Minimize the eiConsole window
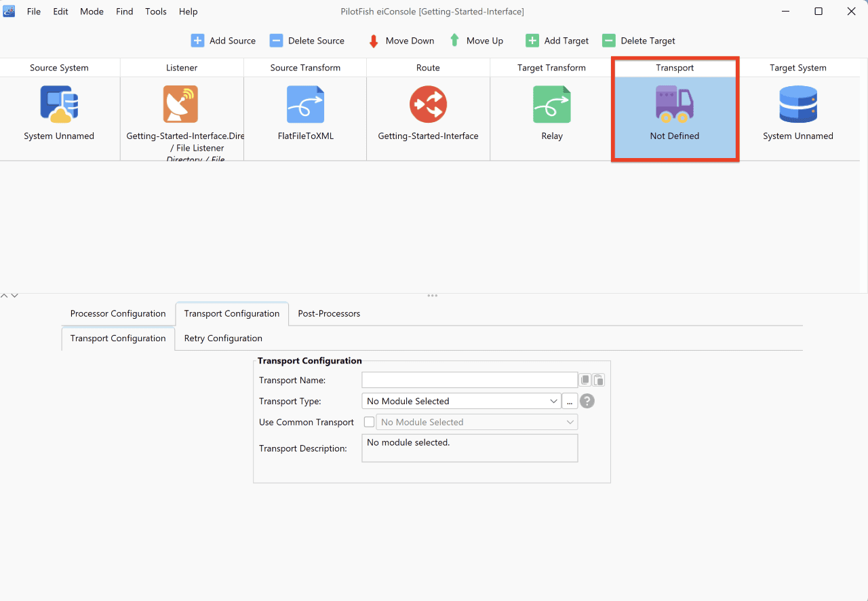The width and height of the screenshot is (868, 601). click(x=785, y=12)
